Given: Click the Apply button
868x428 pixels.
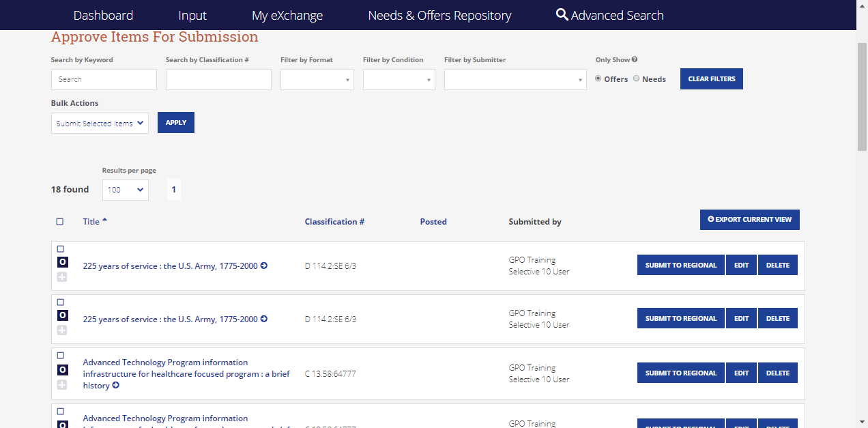Looking at the screenshot, I should pyautogui.click(x=176, y=122).
